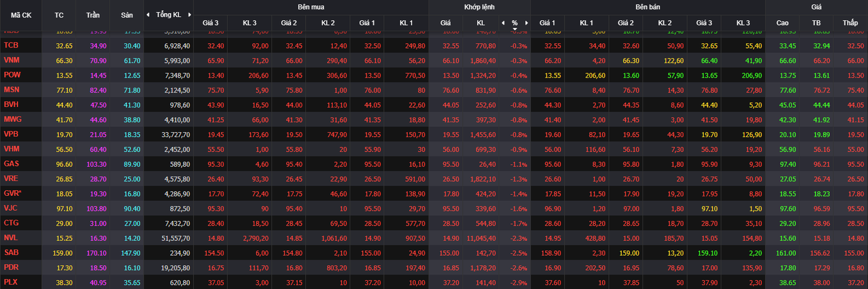Click the Sàn column header
This screenshot has height=289, width=868.
[126, 14]
